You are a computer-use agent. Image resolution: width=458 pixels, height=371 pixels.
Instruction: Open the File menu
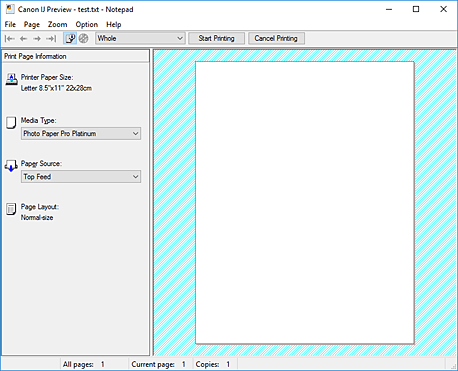point(10,24)
